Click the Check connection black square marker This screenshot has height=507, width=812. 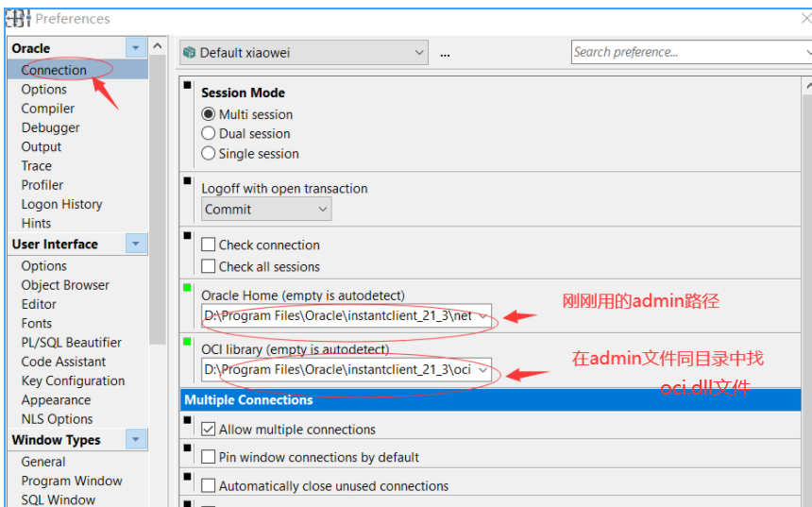tap(188, 236)
